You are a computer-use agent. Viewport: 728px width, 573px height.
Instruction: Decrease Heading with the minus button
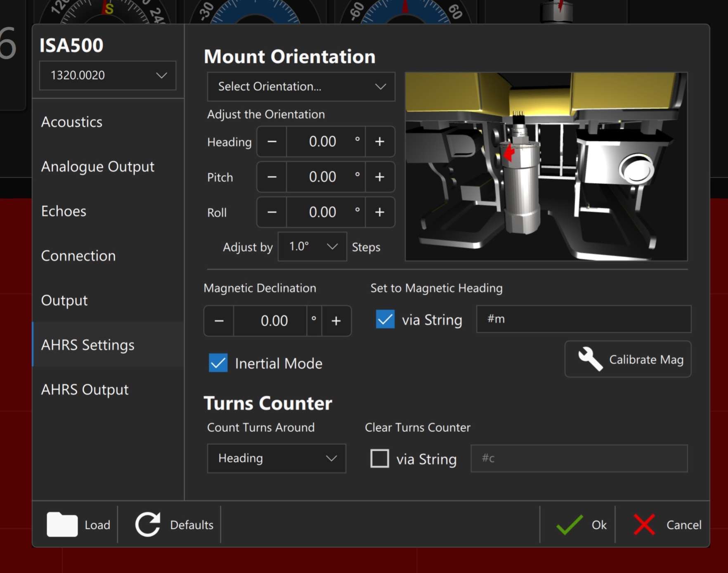click(x=272, y=142)
